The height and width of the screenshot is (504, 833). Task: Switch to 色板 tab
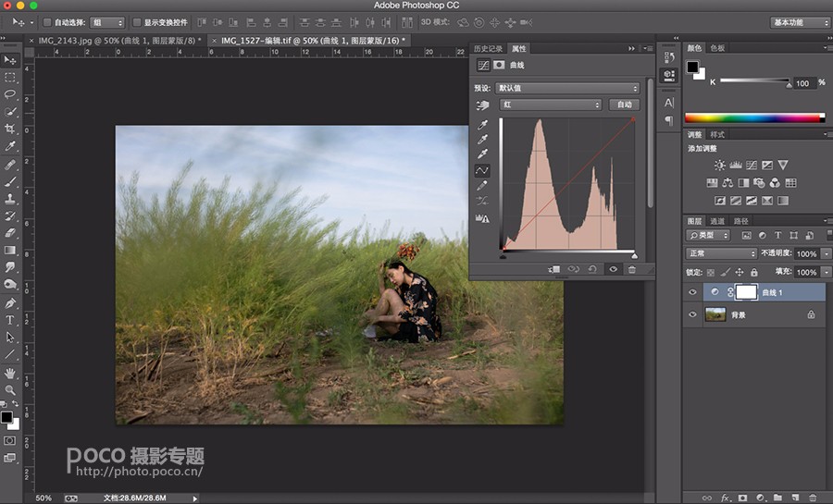coord(717,48)
